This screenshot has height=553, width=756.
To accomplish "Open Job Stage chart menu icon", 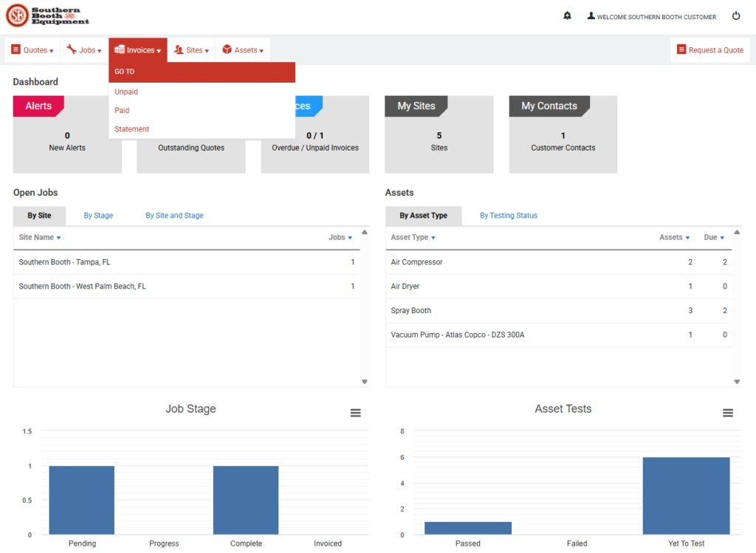I will click(x=355, y=413).
